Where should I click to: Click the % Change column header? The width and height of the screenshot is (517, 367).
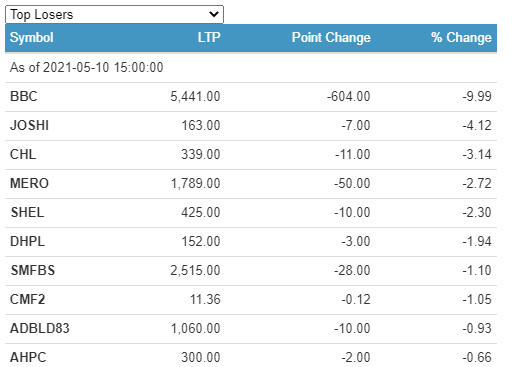point(461,37)
